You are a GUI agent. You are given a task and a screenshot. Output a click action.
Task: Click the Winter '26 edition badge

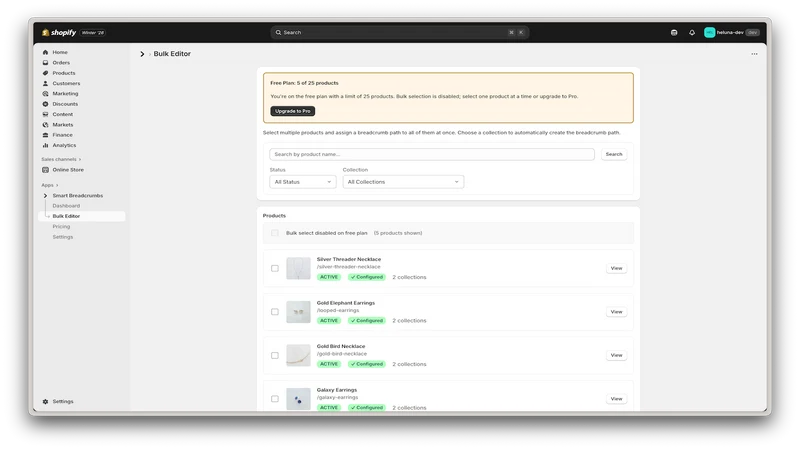pyautogui.click(x=93, y=33)
